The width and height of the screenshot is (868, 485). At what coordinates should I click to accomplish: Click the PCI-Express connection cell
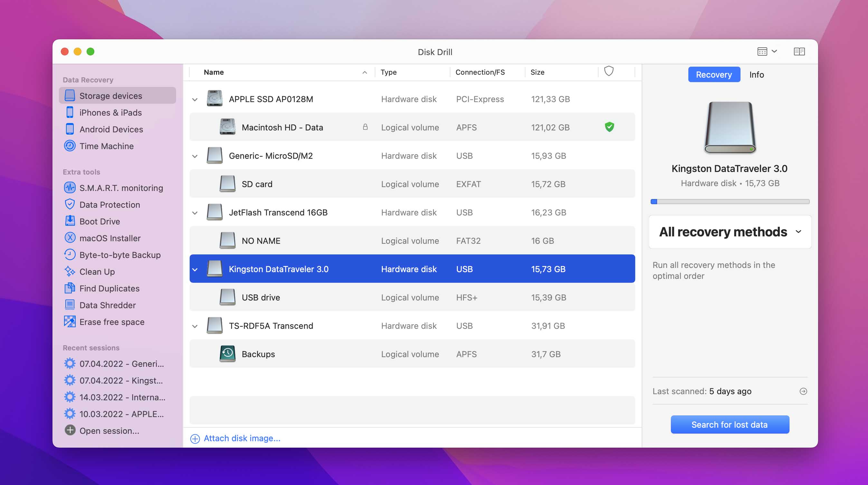480,99
